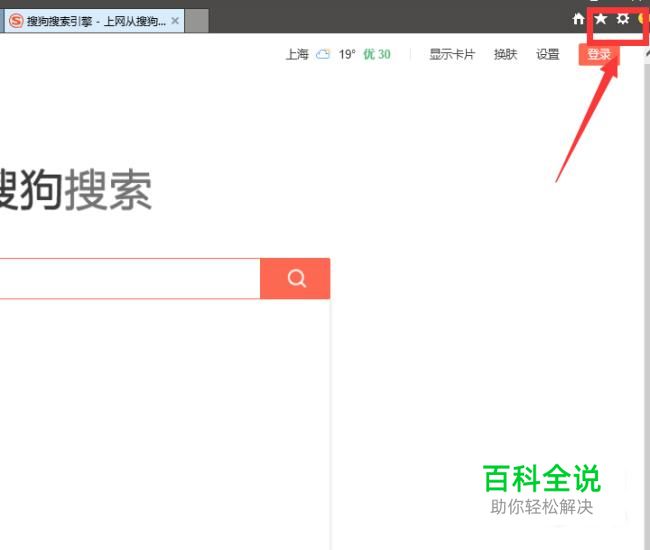
Task: Click the Sogou search magnifier button
Action: (x=295, y=278)
